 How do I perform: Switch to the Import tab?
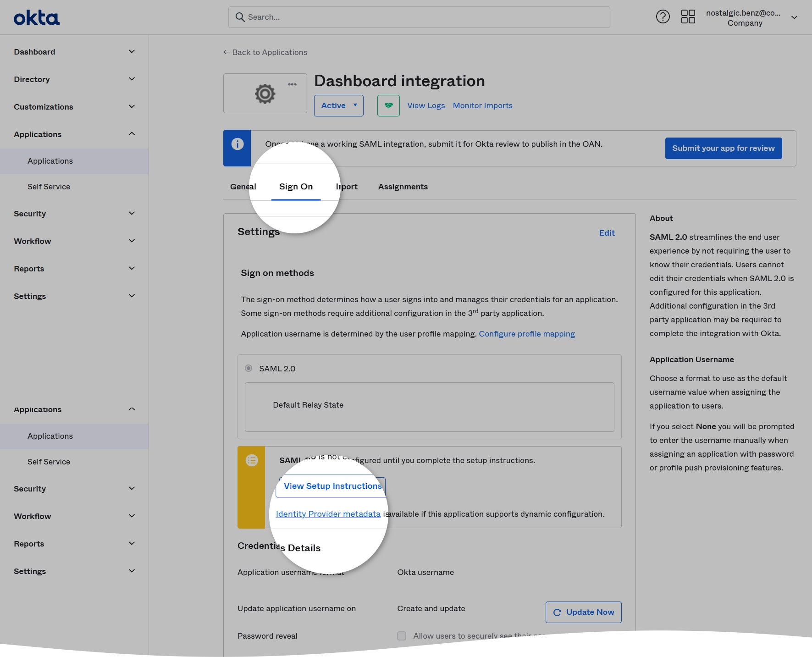point(347,187)
